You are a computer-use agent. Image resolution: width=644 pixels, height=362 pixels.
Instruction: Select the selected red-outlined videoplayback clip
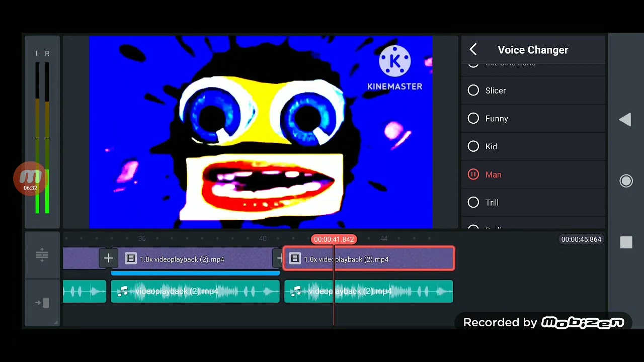click(369, 259)
